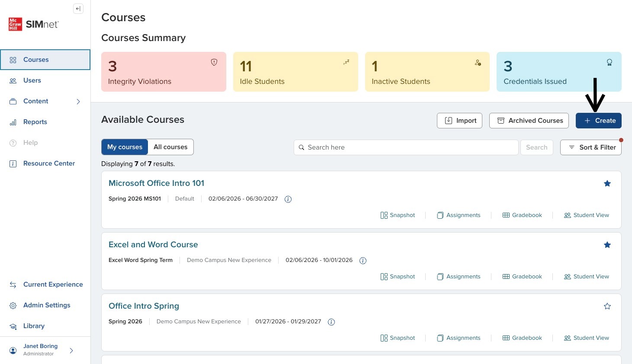Click the sleep icon on Idle Students card

[x=346, y=62]
